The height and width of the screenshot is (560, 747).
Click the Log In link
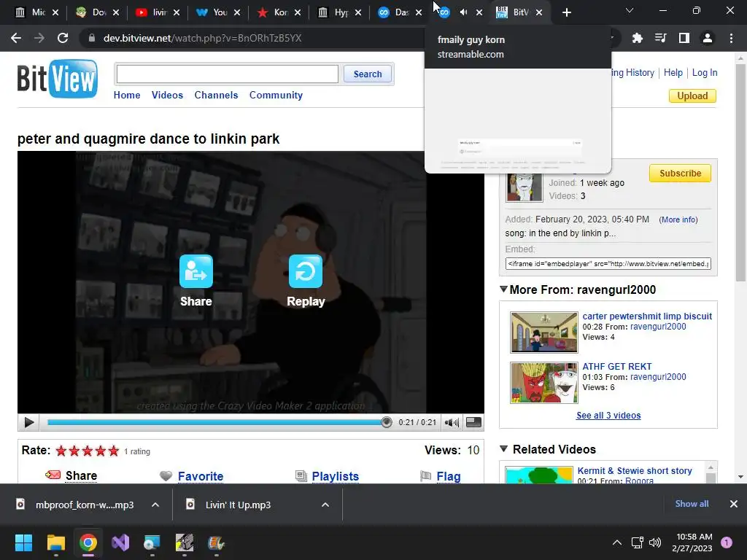[705, 72]
